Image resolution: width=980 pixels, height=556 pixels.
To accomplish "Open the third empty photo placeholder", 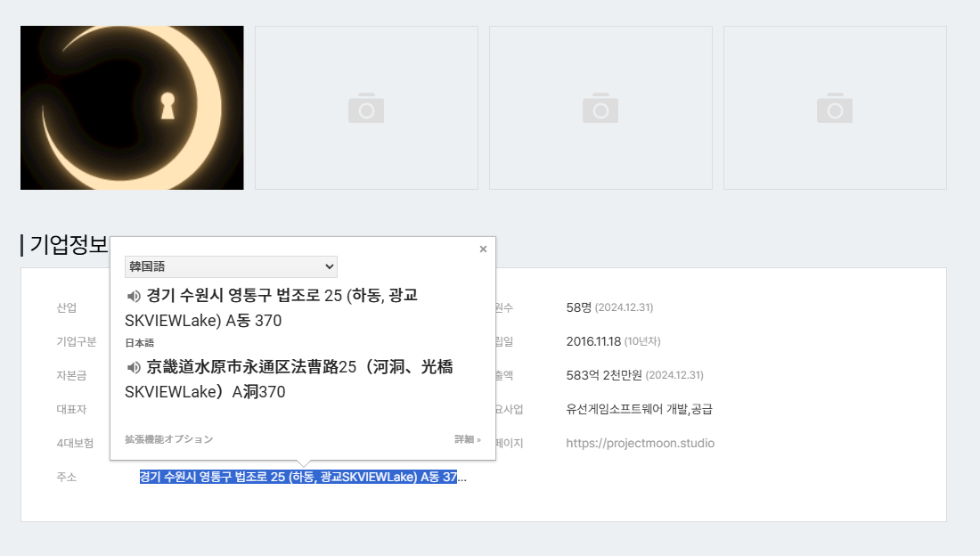I will tap(600, 108).
